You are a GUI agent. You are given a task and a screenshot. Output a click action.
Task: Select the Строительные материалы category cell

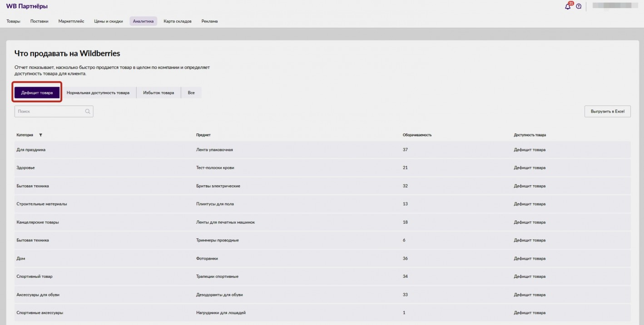[42, 204]
